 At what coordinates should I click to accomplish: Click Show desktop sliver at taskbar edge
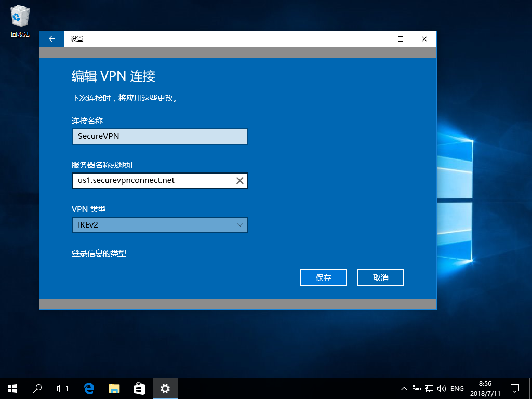coord(530,389)
